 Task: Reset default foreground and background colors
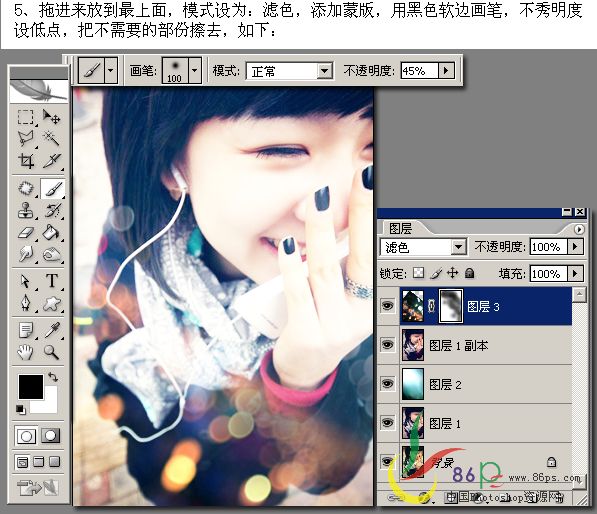point(21,409)
